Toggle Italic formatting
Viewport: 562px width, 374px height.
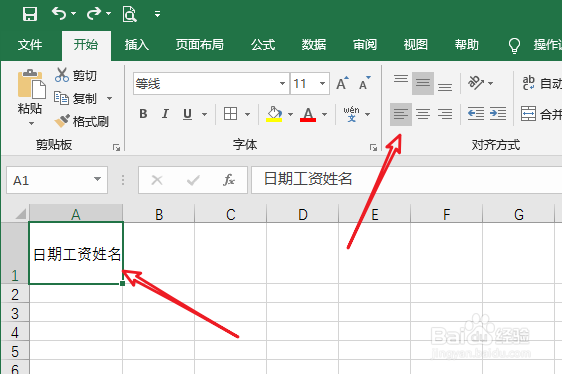coord(165,114)
